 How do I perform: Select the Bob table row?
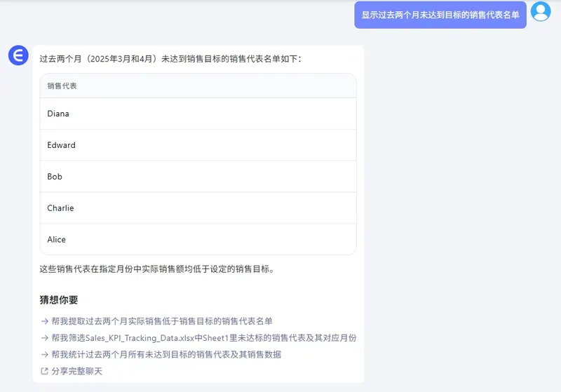(198, 176)
